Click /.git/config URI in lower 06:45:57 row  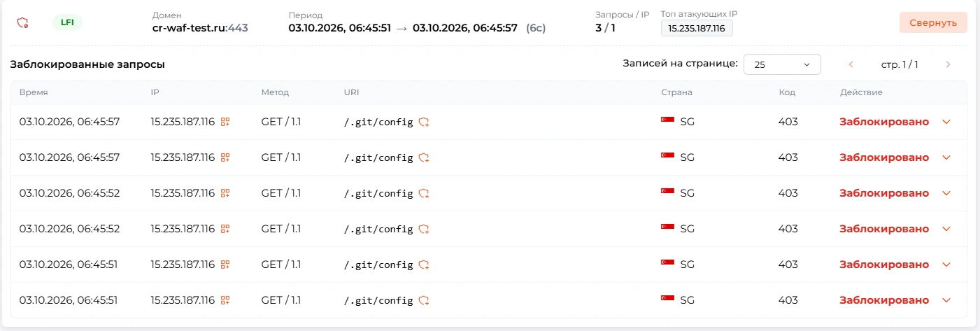pyautogui.click(x=378, y=157)
